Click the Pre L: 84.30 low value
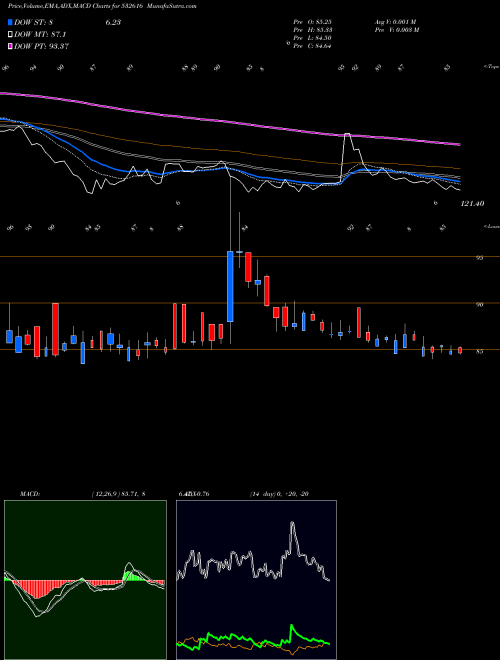500x660 pixels. 312,38
